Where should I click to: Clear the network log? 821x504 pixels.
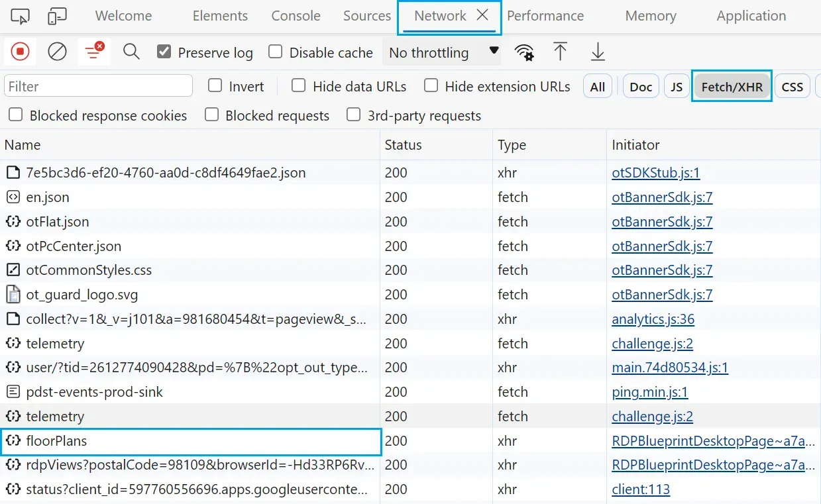coord(57,52)
